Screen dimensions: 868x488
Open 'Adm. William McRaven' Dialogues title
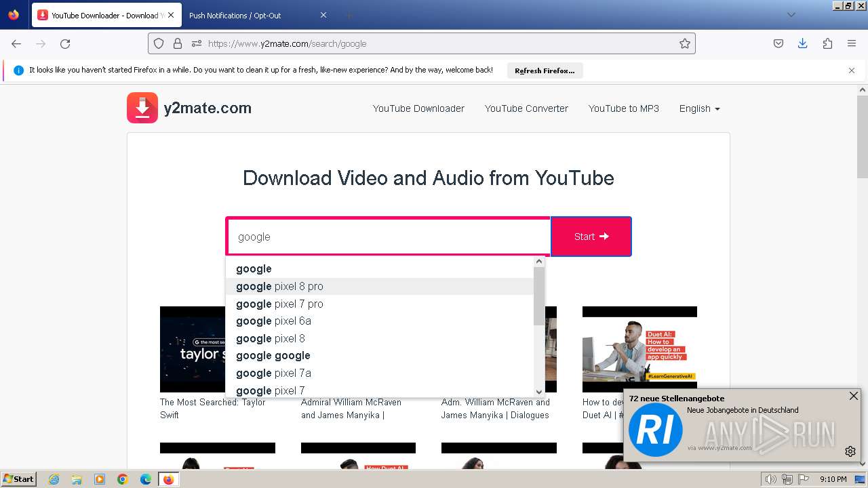click(x=495, y=409)
